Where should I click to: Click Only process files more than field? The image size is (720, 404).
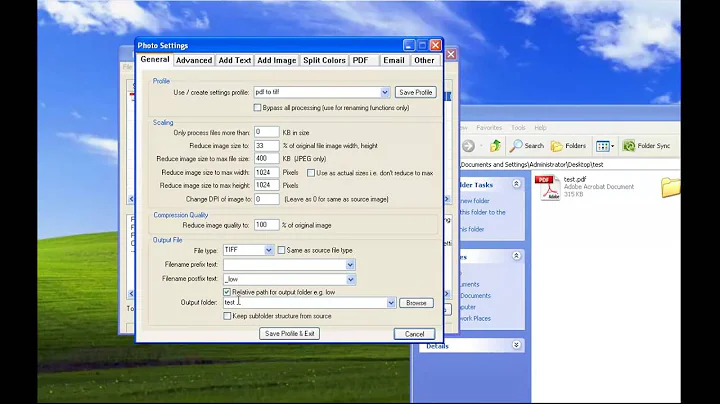point(266,132)
